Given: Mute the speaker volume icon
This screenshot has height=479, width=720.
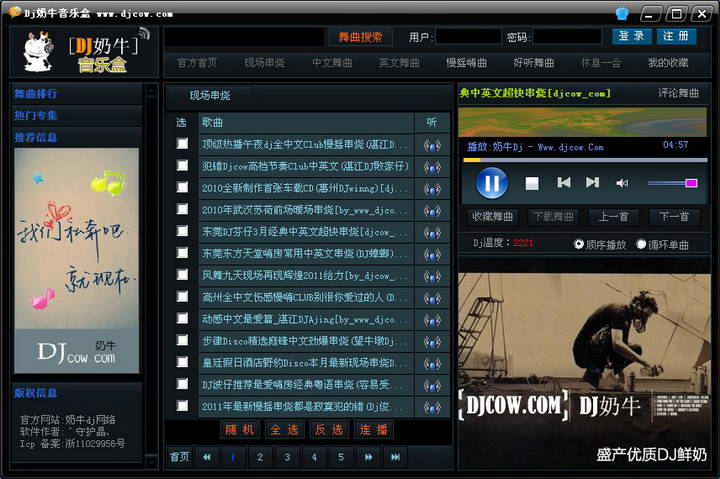Looking at the screenshot, I should point(622,183).
